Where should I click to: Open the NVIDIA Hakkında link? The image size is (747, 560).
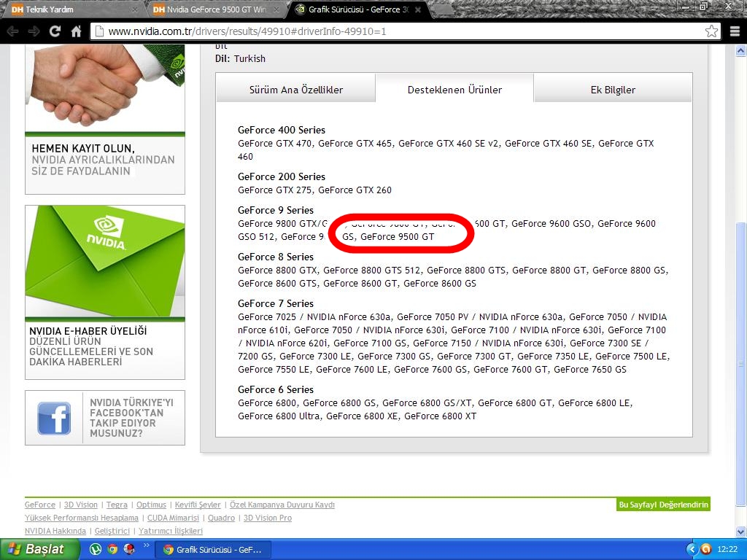click(x=55, y=531)
